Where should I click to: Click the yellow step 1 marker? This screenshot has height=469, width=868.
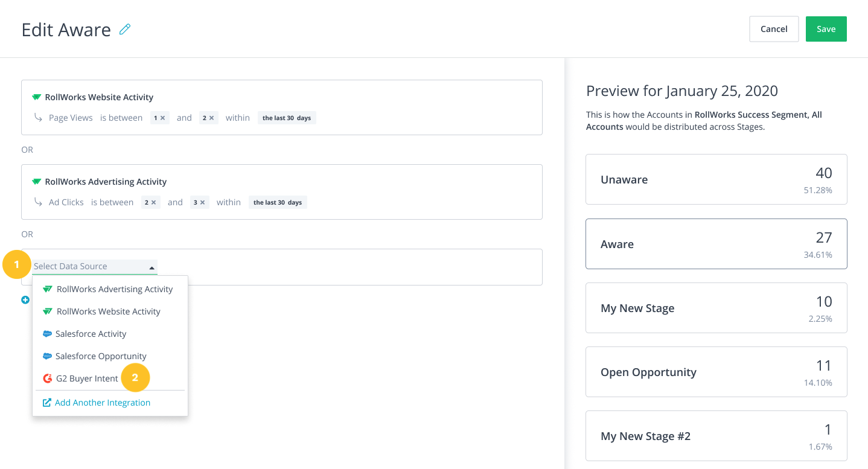(x=17, y=264)
